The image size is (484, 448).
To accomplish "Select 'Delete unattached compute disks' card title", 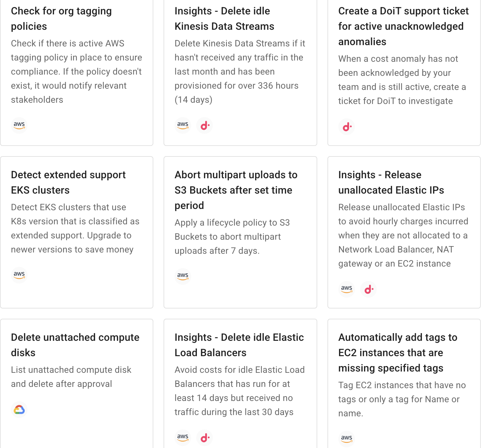I will pos(75,345).
